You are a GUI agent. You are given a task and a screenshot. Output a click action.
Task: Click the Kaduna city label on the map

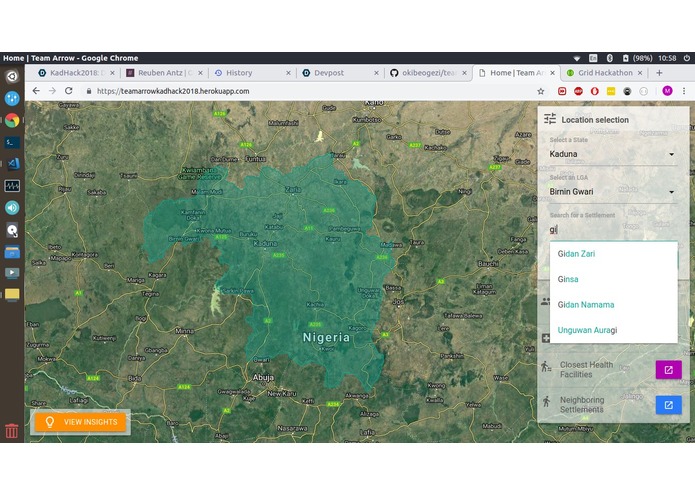pos(265,243)
